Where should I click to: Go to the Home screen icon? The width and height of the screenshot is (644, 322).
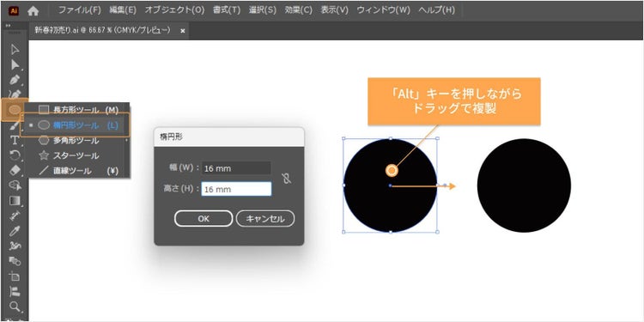coord(33,10)
